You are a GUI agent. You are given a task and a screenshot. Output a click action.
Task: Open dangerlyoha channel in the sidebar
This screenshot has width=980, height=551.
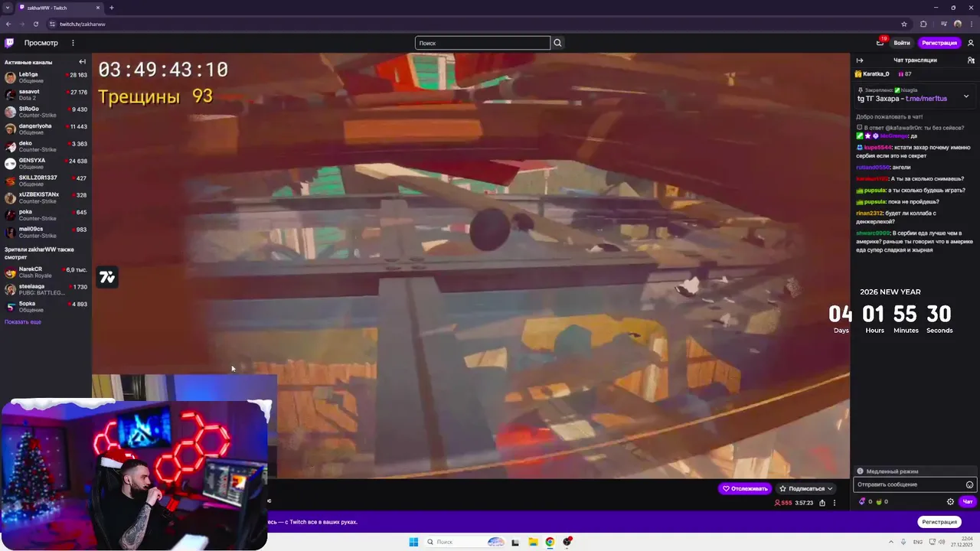(45, 129)
